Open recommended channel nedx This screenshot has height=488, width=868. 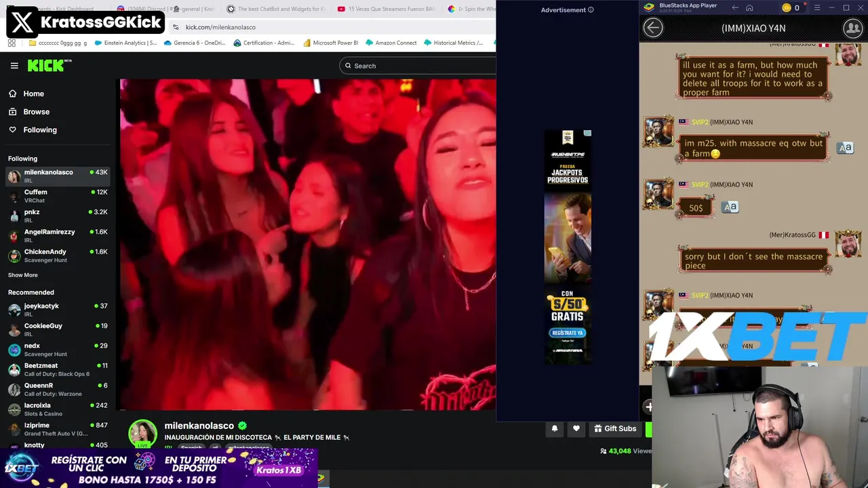click(x=58, y=349)
